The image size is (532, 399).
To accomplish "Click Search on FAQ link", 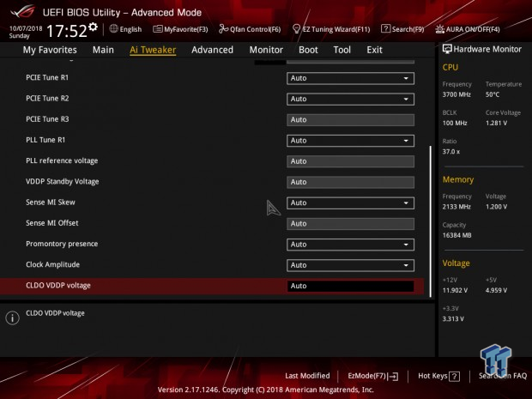I will coord(503,376).
